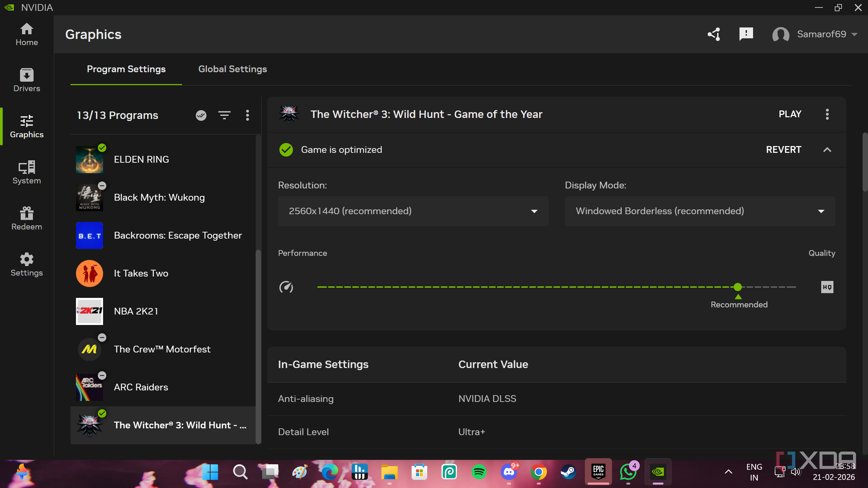The image size is (868, 488).
Task: Open the Redeem gift section
Action: point(26,219)
